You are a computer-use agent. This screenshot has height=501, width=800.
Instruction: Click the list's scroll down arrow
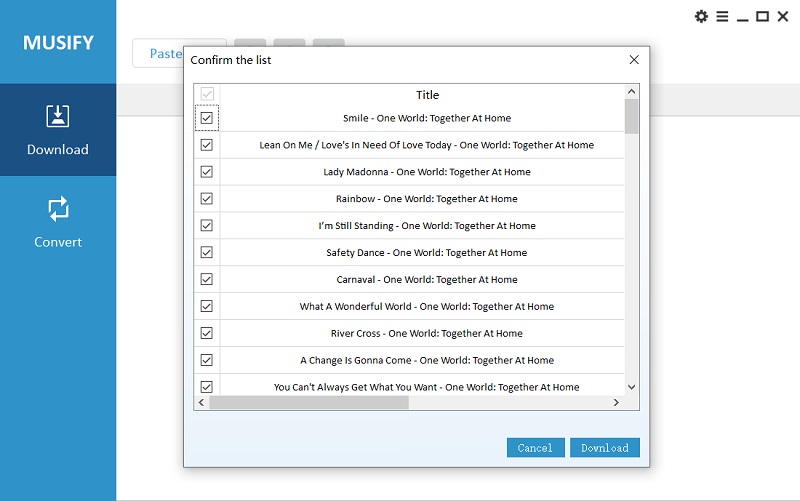631,387
